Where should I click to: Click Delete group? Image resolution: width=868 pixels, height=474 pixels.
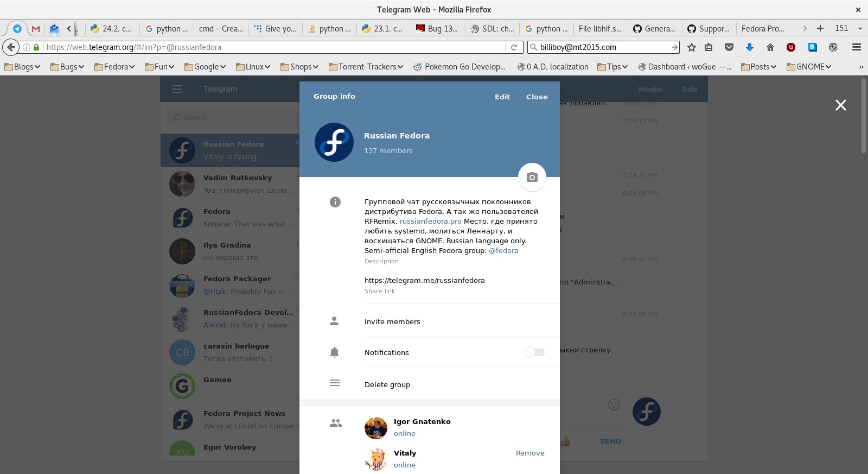coord(387,384)
